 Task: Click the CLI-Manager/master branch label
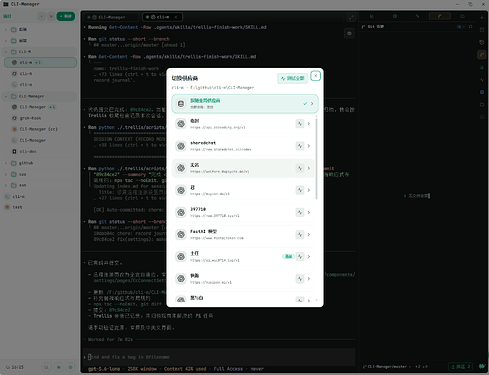(387, 366)
